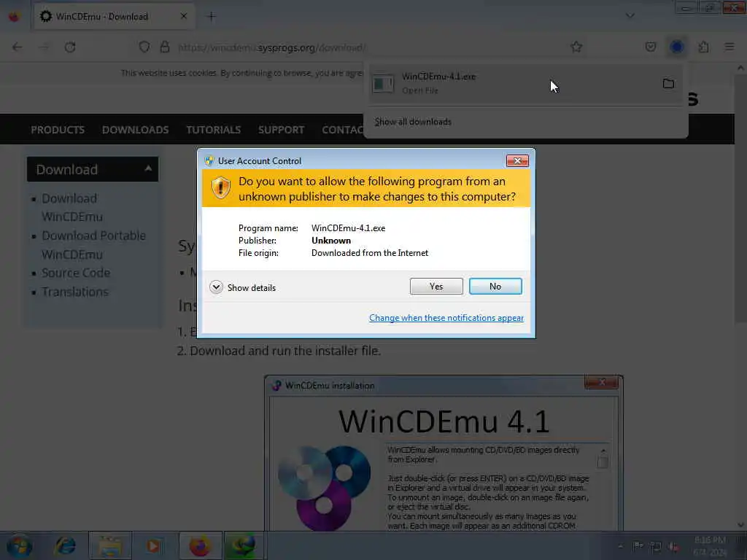Screen dimensions: 747x560
Task: Open the Windows Start button
Action: coord(19,545)
